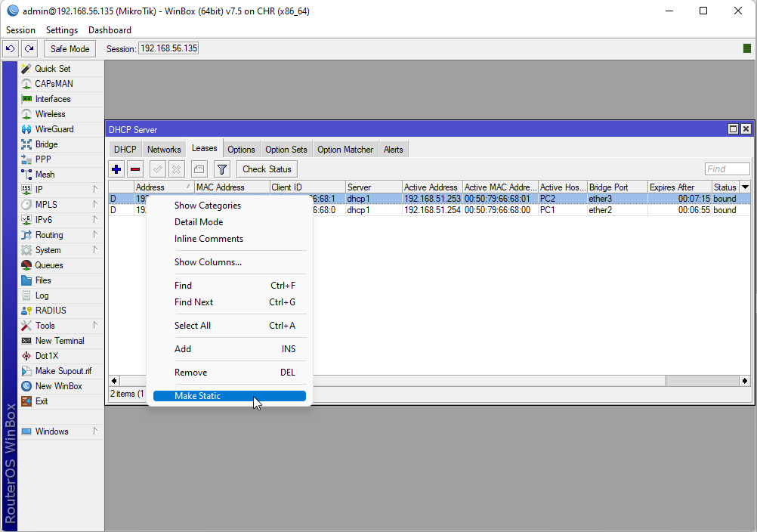Enable Safe Mode with the toolbar button
This screenshot has height=532, width=757.
coord(69,48)
